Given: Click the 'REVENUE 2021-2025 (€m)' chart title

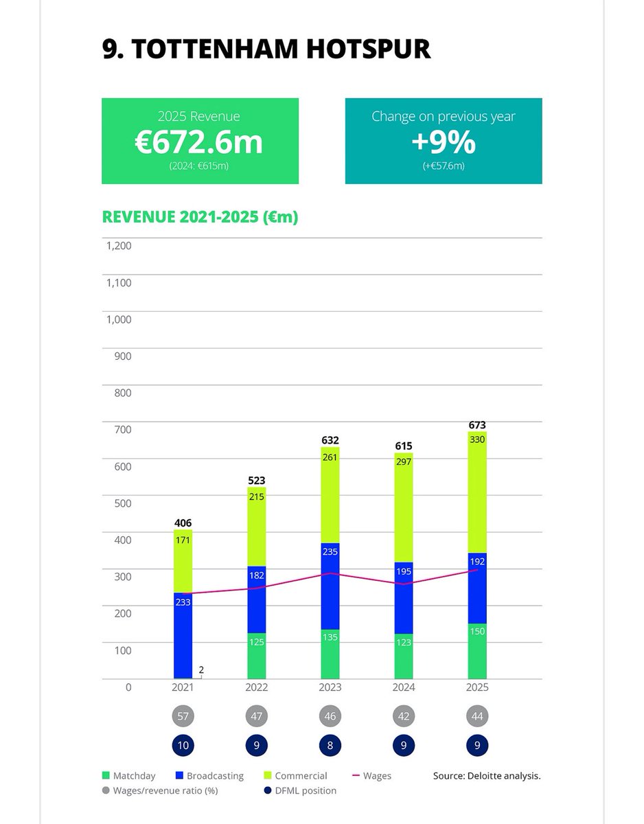Looking at the screenshot, I should tap(200, 217).
